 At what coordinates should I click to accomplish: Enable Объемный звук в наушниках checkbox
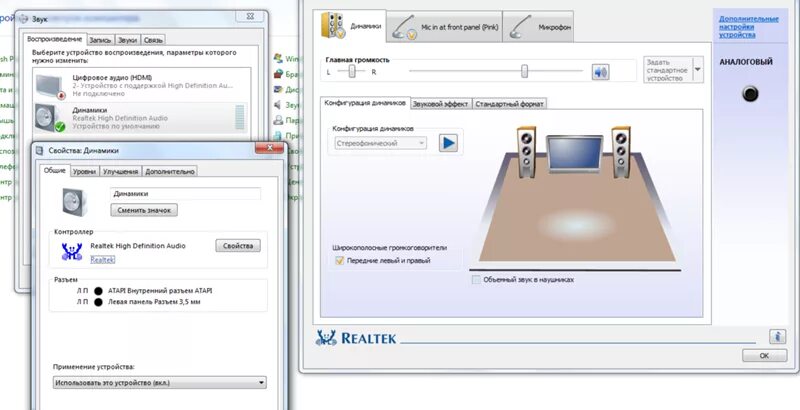click(476, 279)
